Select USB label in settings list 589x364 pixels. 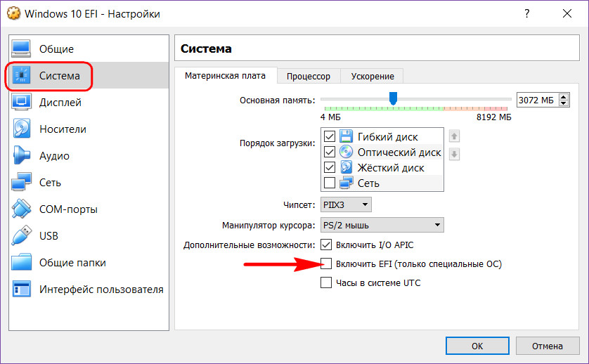click(x=48, y=235)
